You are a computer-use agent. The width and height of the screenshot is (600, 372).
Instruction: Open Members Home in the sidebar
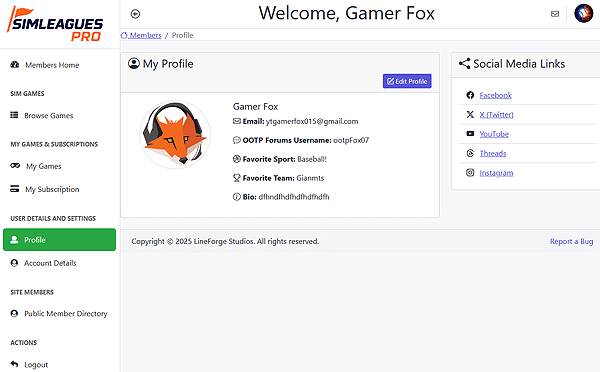[x=59, y=65]
